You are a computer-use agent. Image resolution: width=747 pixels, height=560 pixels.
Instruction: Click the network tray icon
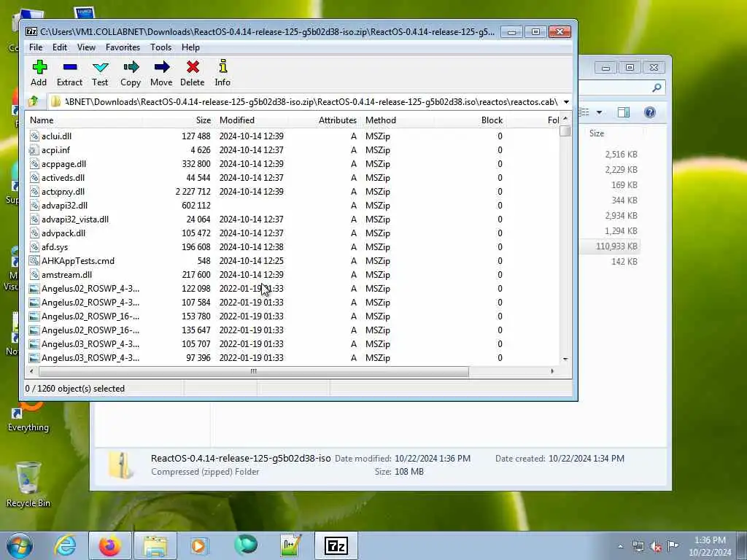click(x=638, y=547)
